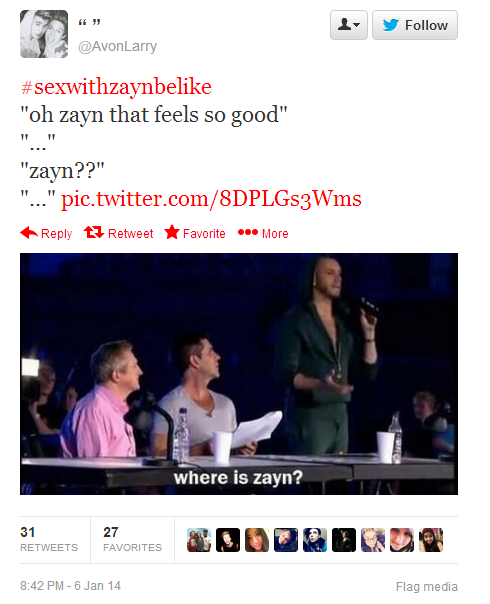Click the last avatar in retweeters row
The image size is (490, 604).
coord(431,540)
